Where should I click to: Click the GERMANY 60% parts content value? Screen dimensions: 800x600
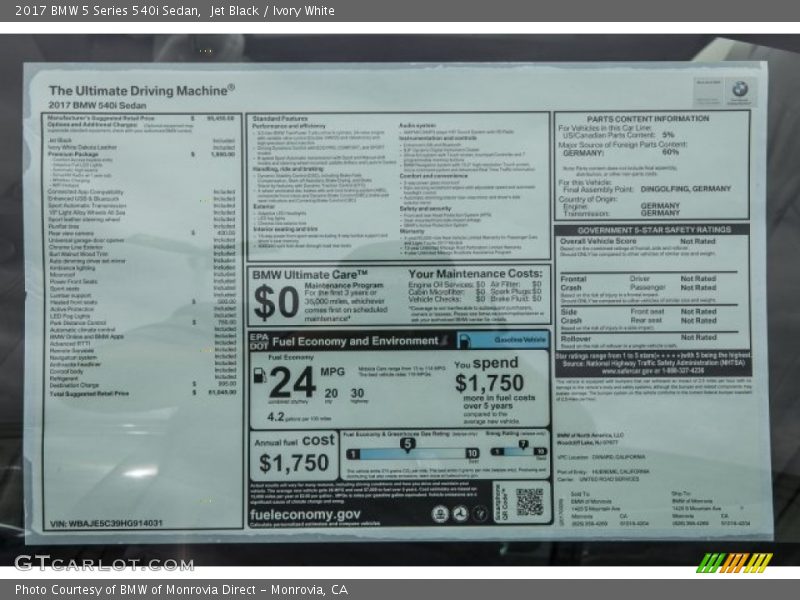pyautogui.click(x=670, y=152)
